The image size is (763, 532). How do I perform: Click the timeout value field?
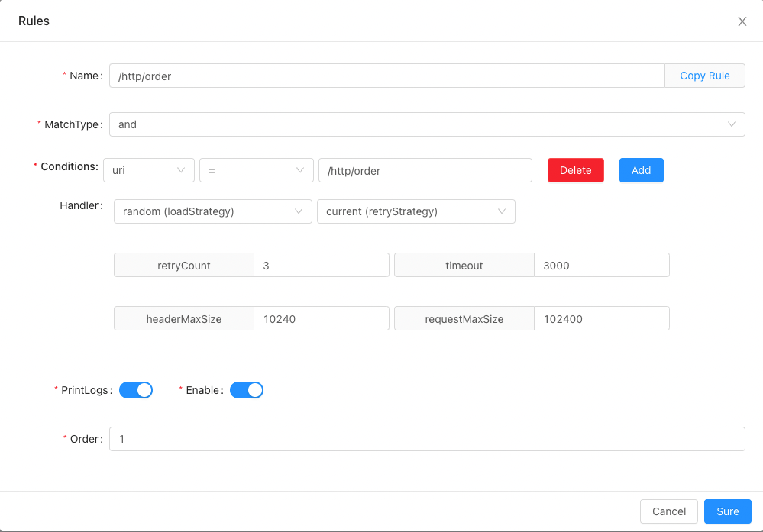point(601,266)
